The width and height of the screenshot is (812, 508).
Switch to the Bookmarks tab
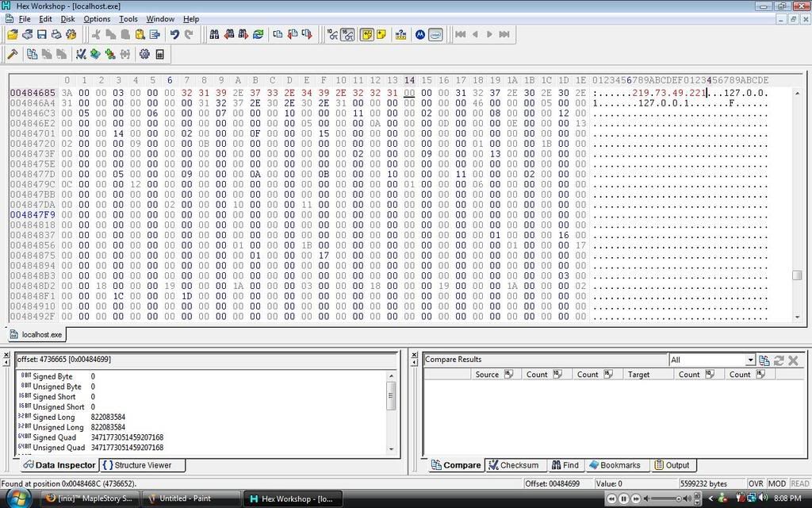(615, 465)
